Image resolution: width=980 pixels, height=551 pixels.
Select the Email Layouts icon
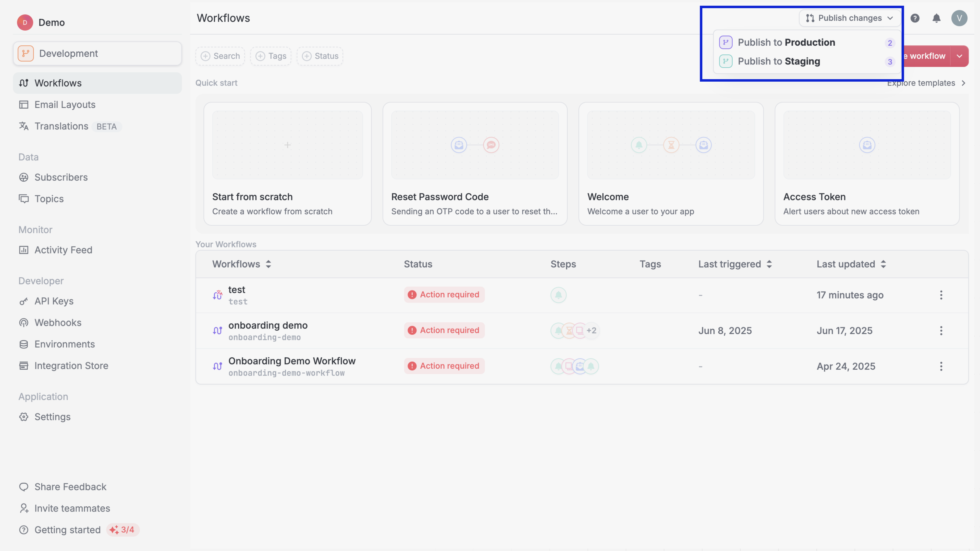pos(23,104)
